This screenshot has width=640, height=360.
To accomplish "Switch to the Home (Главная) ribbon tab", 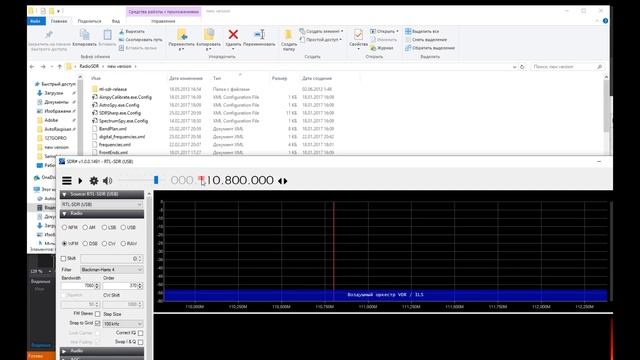I will (x=59, y=21).
